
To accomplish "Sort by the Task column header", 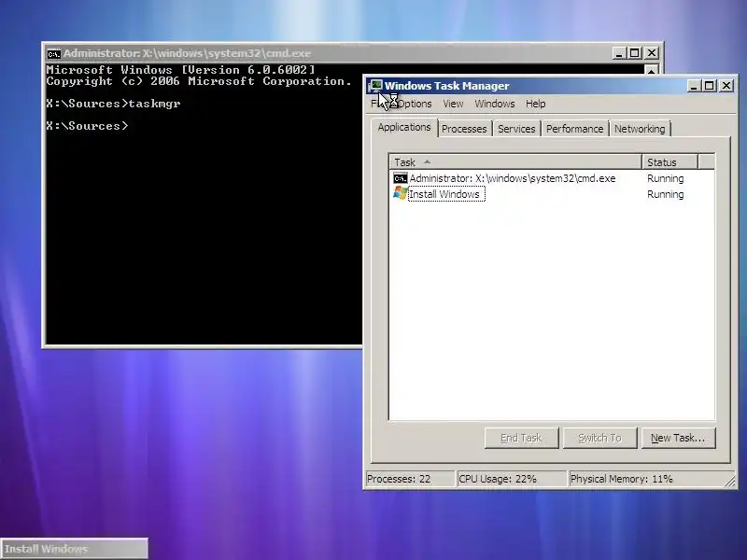I will pyautogui.click(x=515, y=162).
